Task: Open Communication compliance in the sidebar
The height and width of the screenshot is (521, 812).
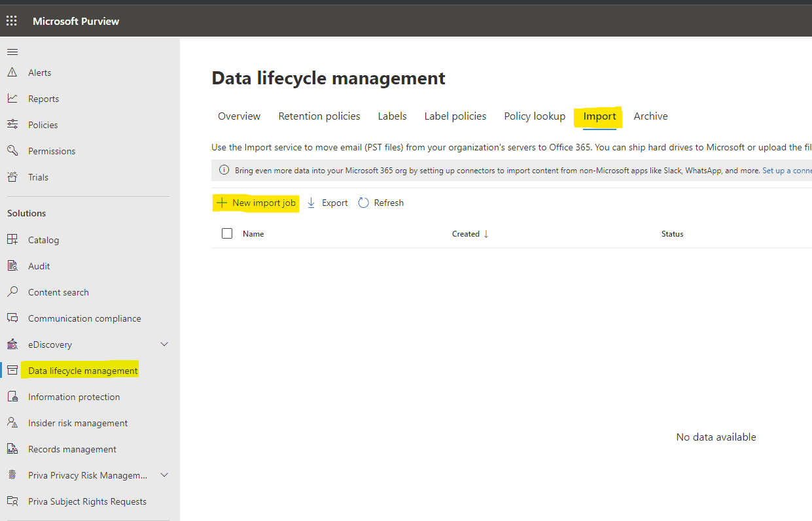Action: pos(84,318)
